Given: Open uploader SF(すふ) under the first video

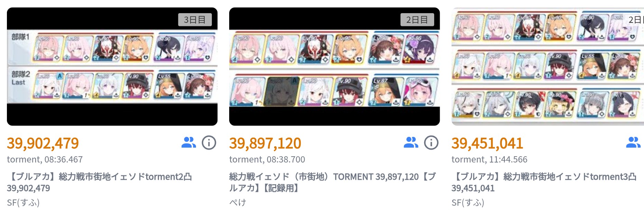Looking at the screenshot, I should click(23, 203).
